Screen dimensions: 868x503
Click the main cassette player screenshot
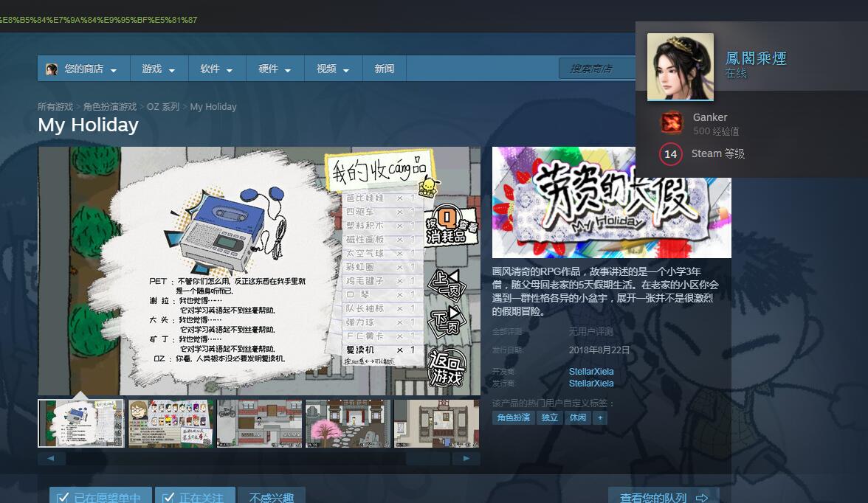259,271
